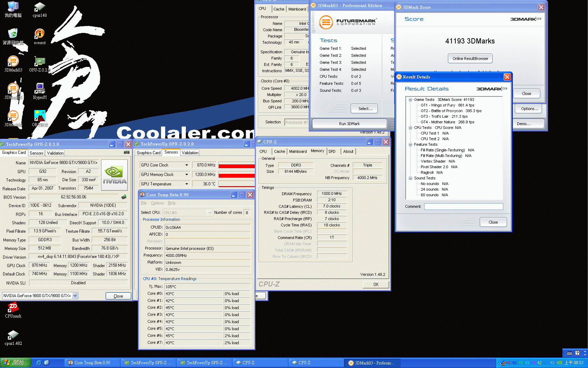Click OK in the CPU-Z Memory window

tap(376, 285)
